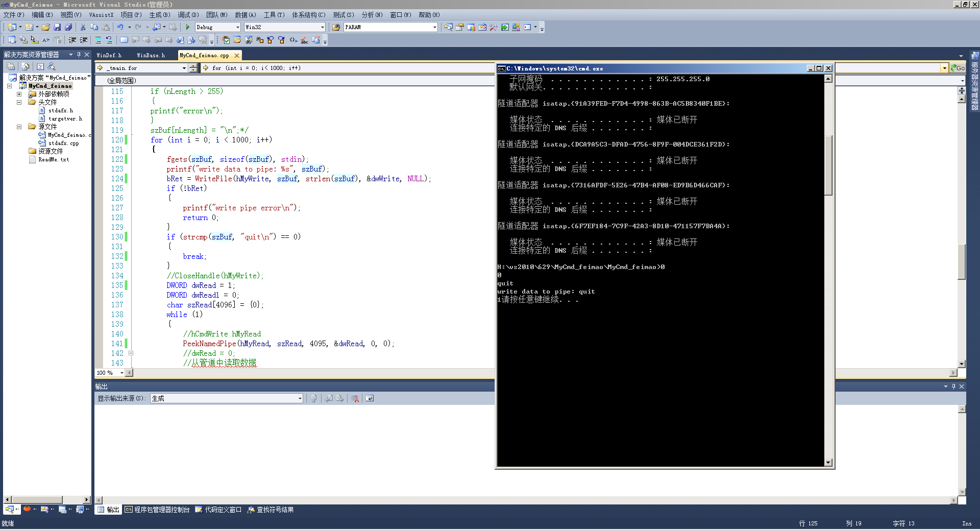Collapse the 源文件 folder node

tap(19, 127)
